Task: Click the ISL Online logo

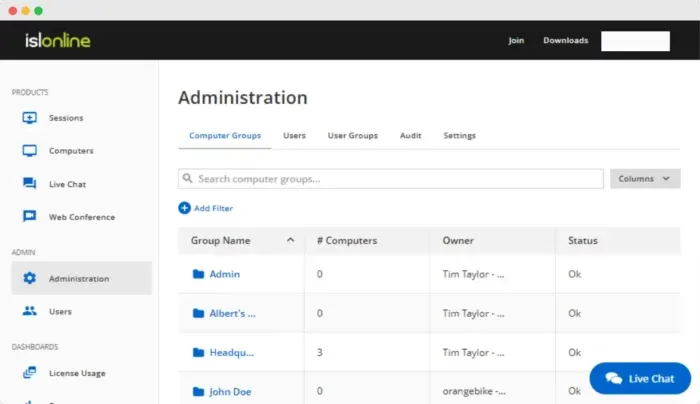Action: (x=60, y=41)
